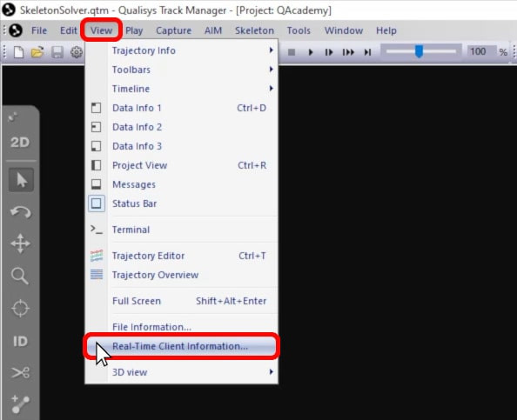The height and width of the screenshot is (420, 517).
Task: Open Real-Time Client Information menu item
Action: (x=181, y=346)
